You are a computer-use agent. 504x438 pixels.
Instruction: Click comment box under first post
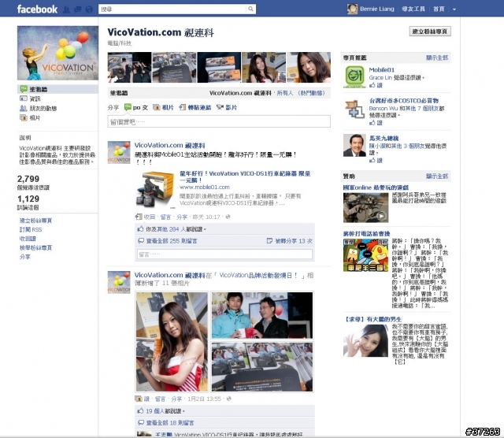click(224, 254)
